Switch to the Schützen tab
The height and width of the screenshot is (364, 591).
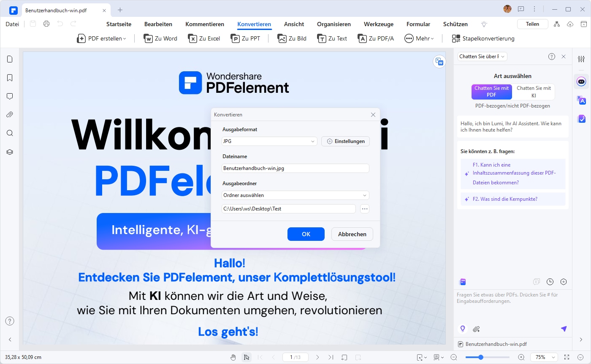(x=455, y=24)
